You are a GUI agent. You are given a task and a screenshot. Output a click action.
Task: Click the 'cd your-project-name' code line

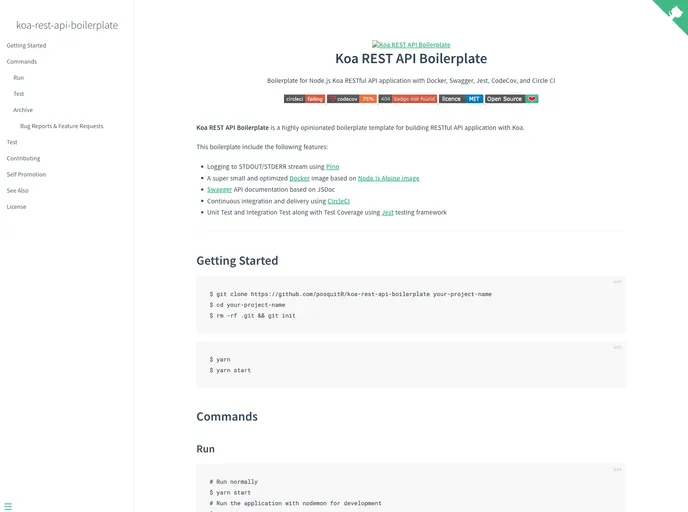click(247, 305)
